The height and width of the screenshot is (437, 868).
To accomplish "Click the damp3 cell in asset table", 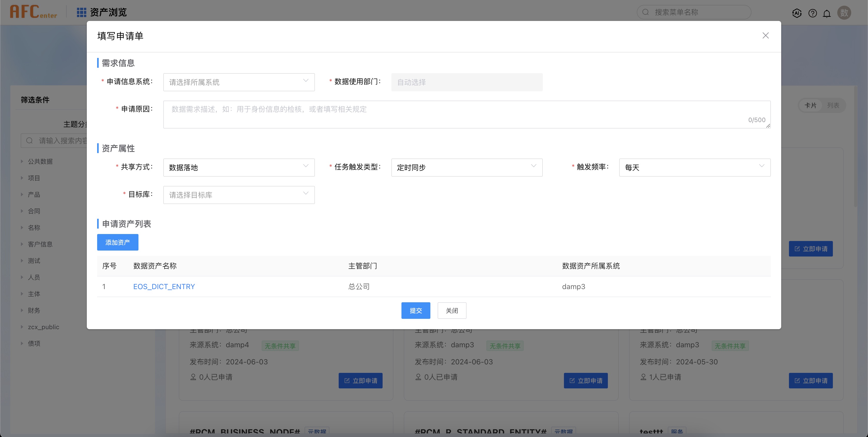I will click(574, 287).
